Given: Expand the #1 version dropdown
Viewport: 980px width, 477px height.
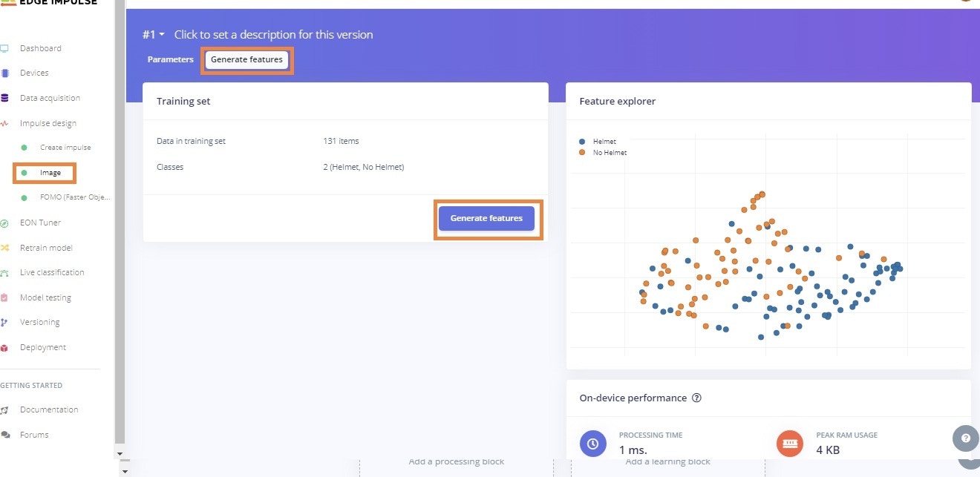Looking at the screenshot, I should (154, 35).
